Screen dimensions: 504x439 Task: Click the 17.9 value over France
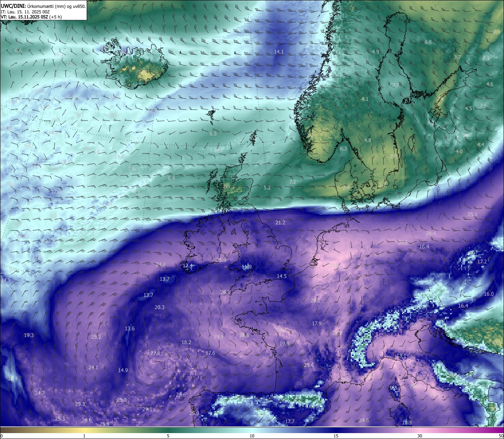(317, 323)
